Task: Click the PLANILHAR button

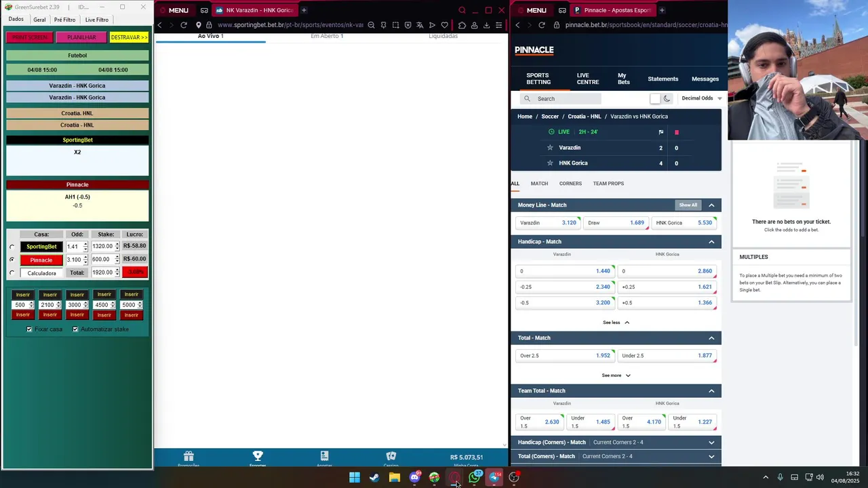Action: point(81,37)
